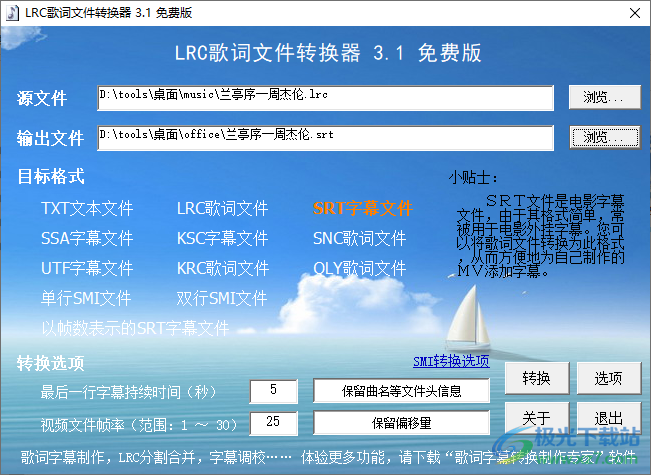Screen dimensions: 651x475
Task: Click the 转换选项 section heading
Action: 51,363
